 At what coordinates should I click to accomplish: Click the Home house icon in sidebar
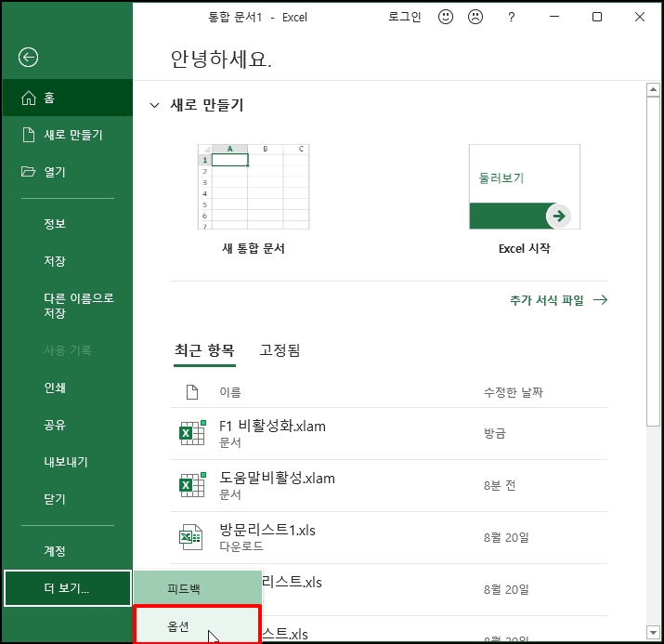29,98
